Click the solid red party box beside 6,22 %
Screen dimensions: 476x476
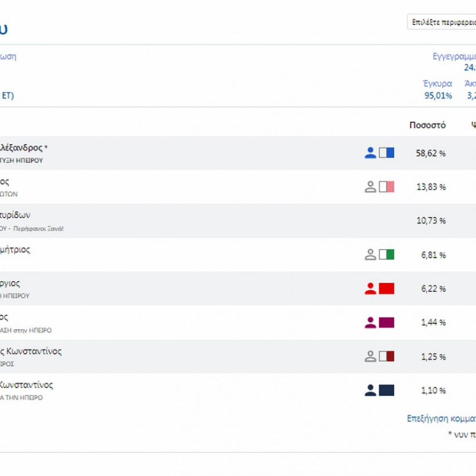tap(387, 289)
